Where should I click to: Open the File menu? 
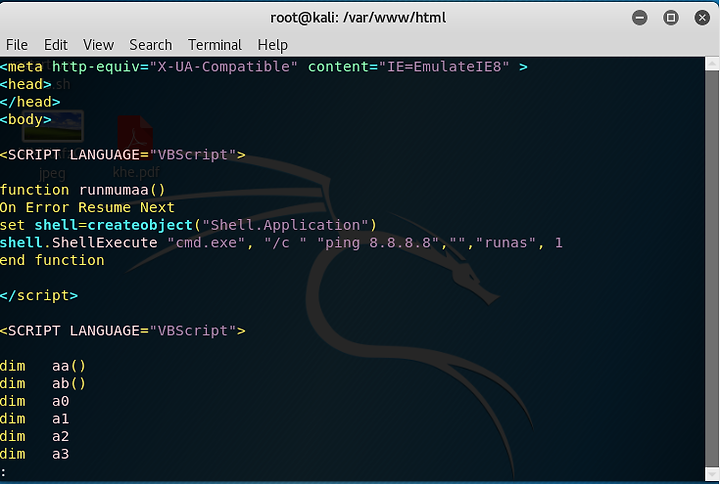coord(17,45)
